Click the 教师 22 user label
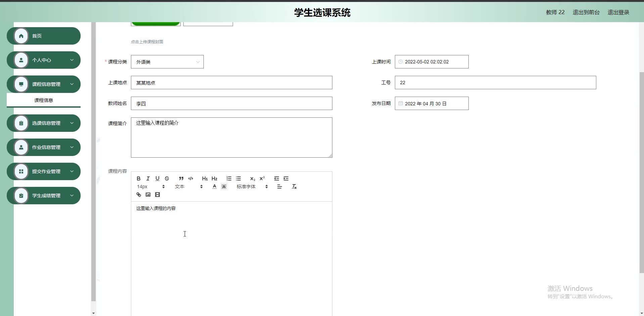644x316 pixels. pyautogui.click(x=555, y=12)
